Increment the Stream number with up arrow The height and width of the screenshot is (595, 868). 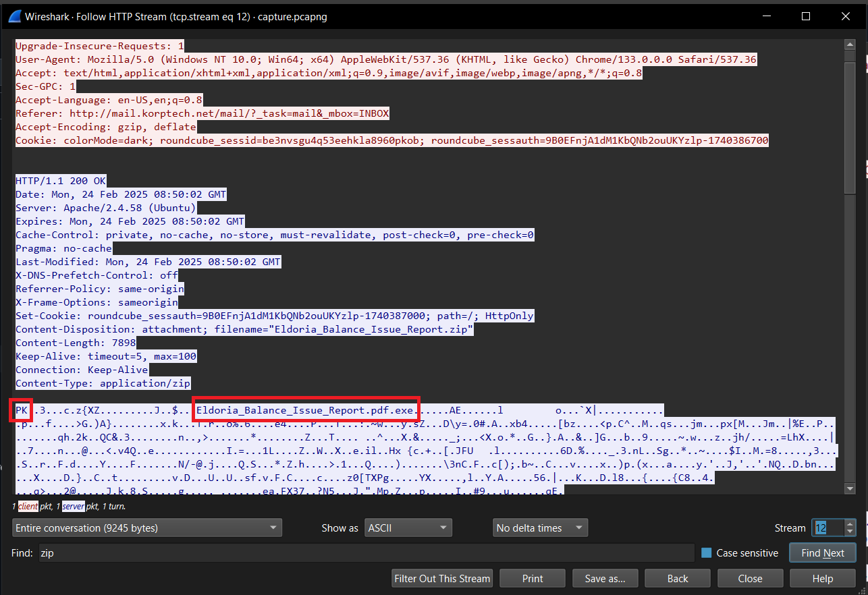(850, 523)
